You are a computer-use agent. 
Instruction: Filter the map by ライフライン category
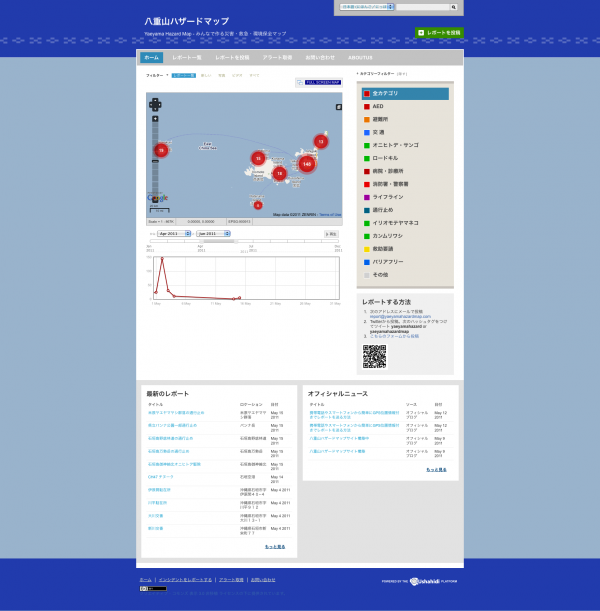405,197
